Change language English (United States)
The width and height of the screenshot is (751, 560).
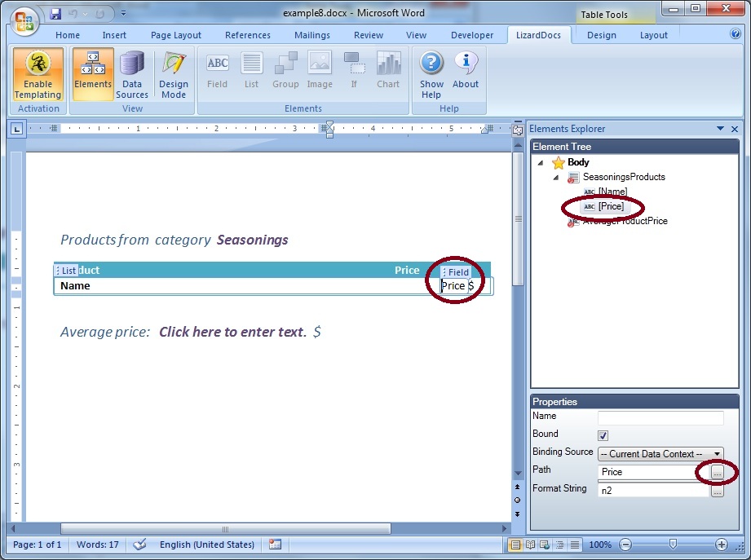click(x=207, y=545)
